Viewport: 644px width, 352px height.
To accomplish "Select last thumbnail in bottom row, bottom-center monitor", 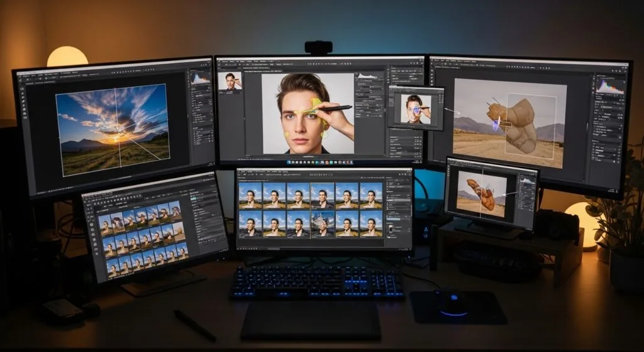I will click(371, 224).
